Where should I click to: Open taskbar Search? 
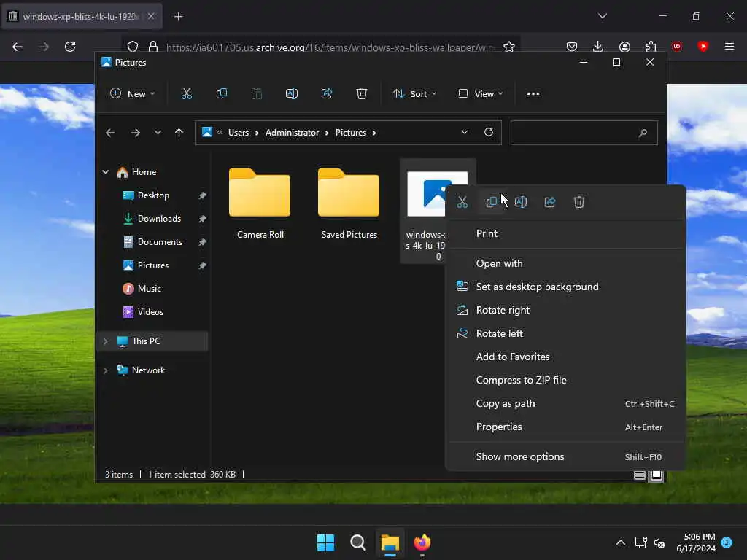pos(357,542)
